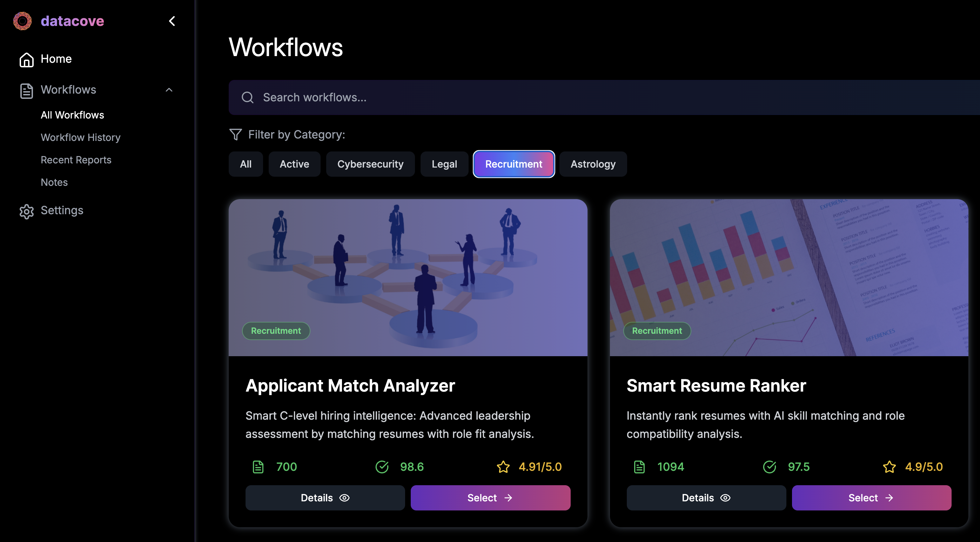Click the star rating icon on Applicant Match Analyzer

(x=503, y=466)
